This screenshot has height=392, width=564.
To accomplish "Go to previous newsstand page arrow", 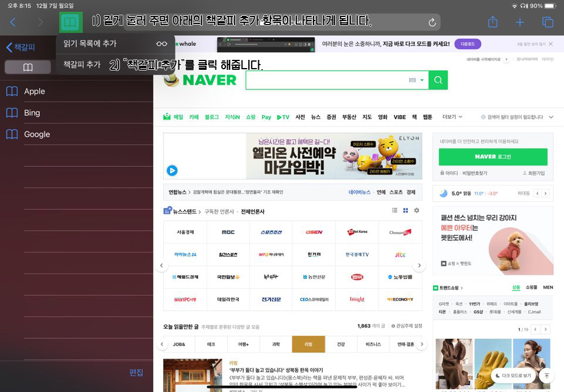I will pyautogui.click(x=161, y=265).
